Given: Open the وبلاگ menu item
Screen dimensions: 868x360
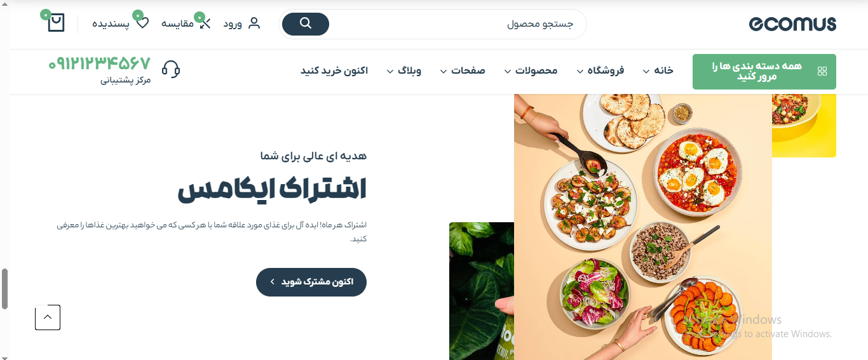Looking at the screenshot, I should [x=403, y=70].
